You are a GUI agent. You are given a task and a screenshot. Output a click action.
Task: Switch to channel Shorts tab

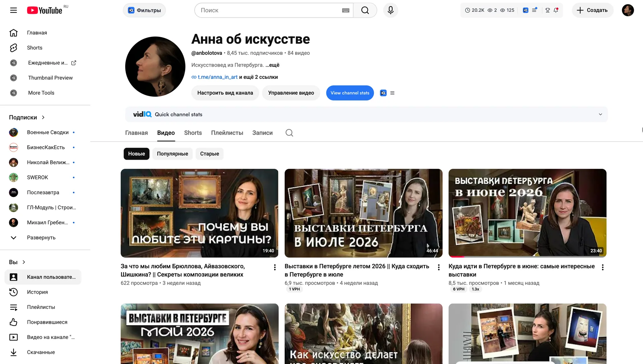click(193, 133)
